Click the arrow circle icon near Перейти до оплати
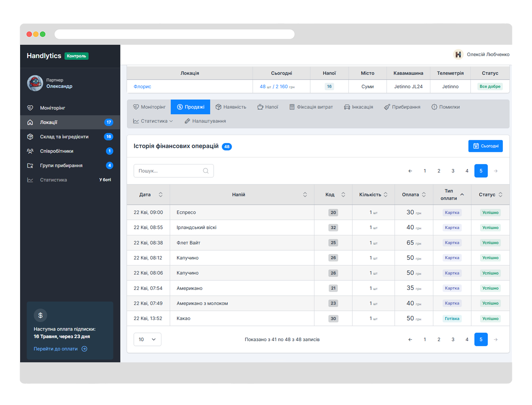 tap(84, 349)
